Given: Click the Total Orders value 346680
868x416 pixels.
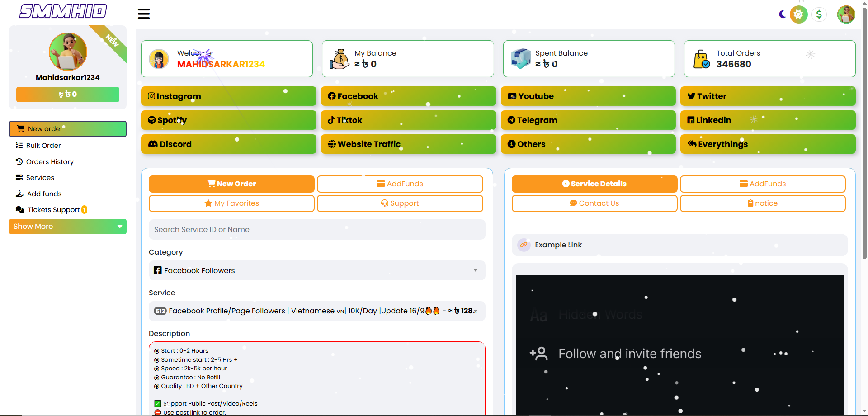Looking at the screenshot, I should point(734,64).
